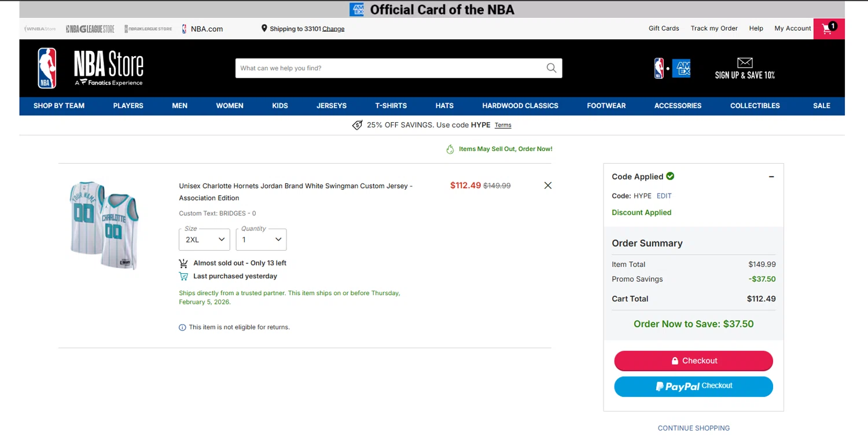Collapse the Code Applied section
Image resolution: width=868 pixels, height=441 pixels.
[x=771, y=177]
